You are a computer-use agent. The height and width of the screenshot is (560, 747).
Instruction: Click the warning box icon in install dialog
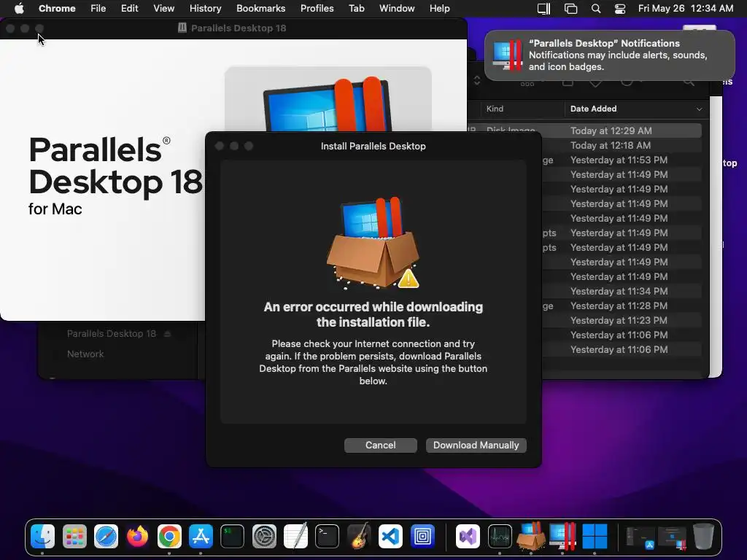pos(373,243)
